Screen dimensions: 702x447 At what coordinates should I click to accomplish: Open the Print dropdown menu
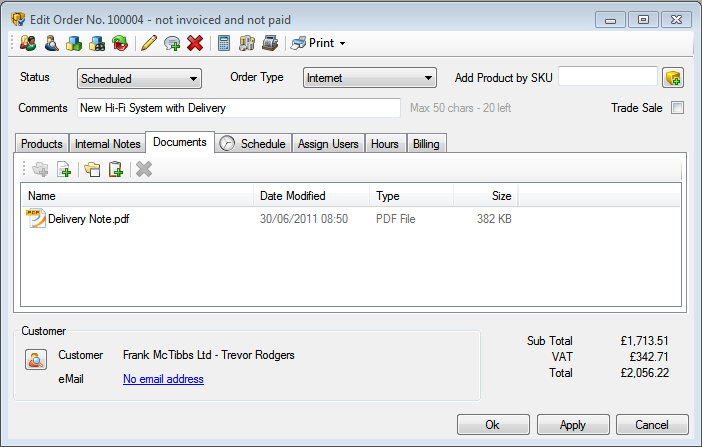pyautogui.click(x=319, y=43)
